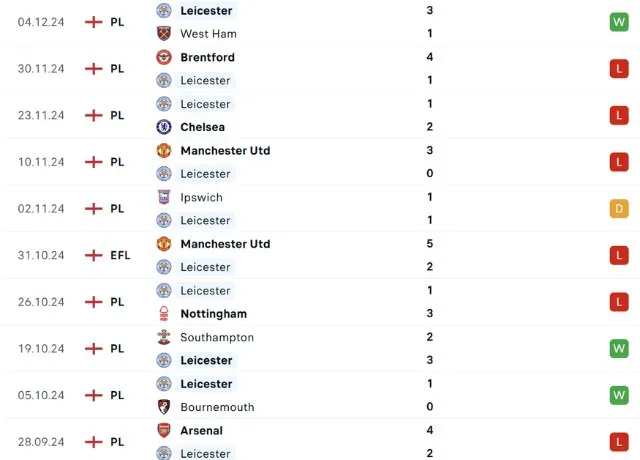This screenshot has width=640, height=460.
Task: Open the Manchester Utd team link dated 10.11.24
Action: (225, 151)
